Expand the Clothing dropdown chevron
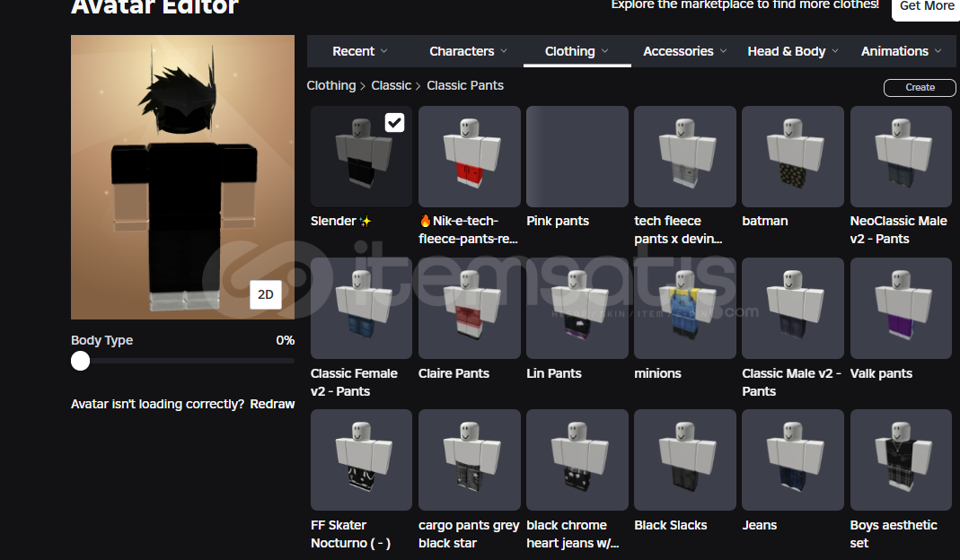 click(605, 51)
